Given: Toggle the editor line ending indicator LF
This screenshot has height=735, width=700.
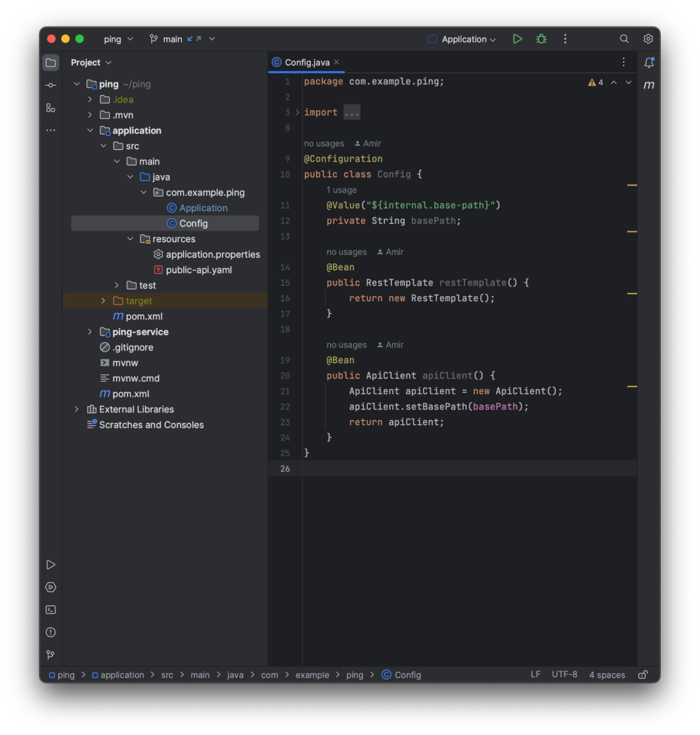Looking at the screenshot, I should pyautogui.click(x=535, y=675).
